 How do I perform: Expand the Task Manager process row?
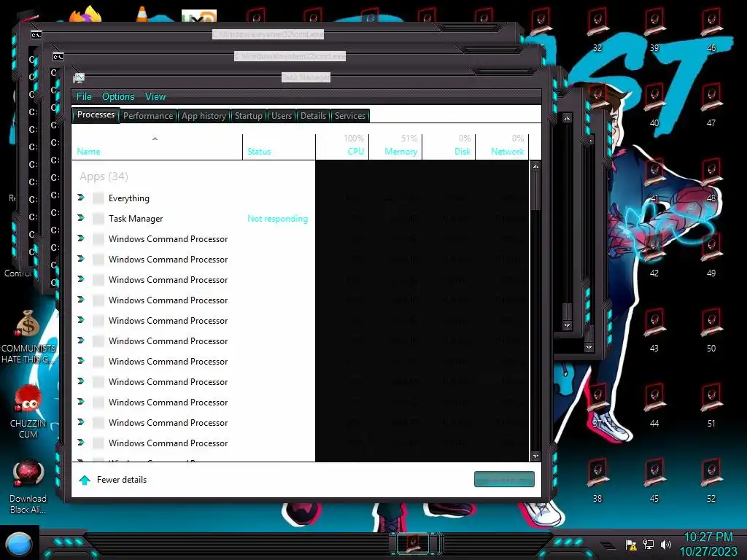coord(81,217)
